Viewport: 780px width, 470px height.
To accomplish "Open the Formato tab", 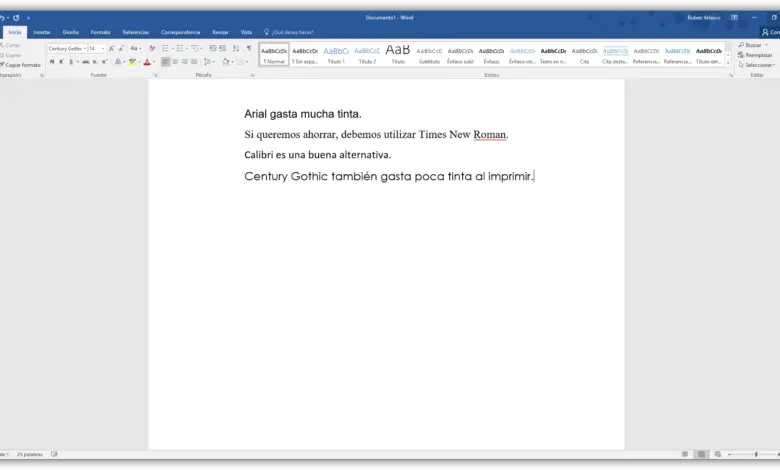I will pyautogui.click(x=100, y=32).
